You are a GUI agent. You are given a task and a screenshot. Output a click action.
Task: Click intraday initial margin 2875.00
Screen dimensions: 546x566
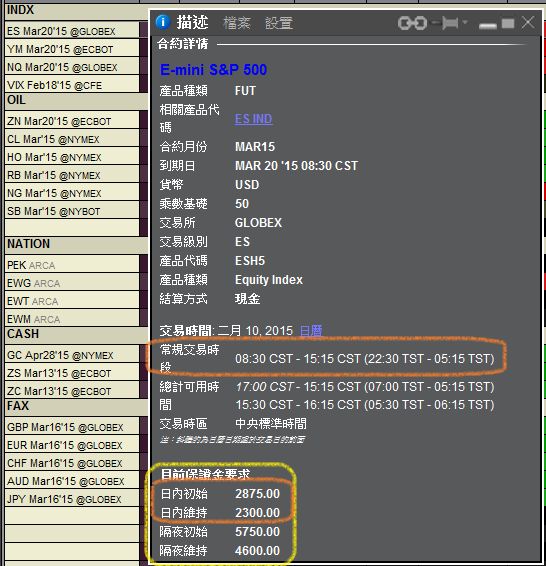[258, 493]
